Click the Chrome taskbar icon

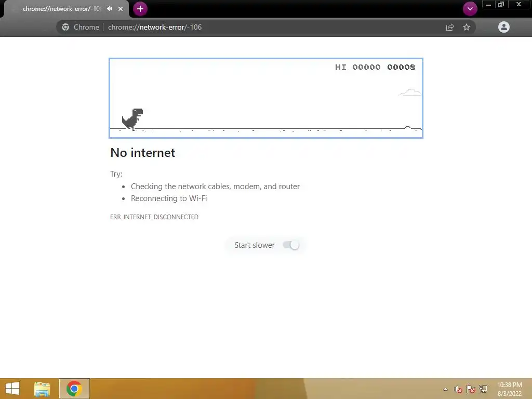[74, 389]
